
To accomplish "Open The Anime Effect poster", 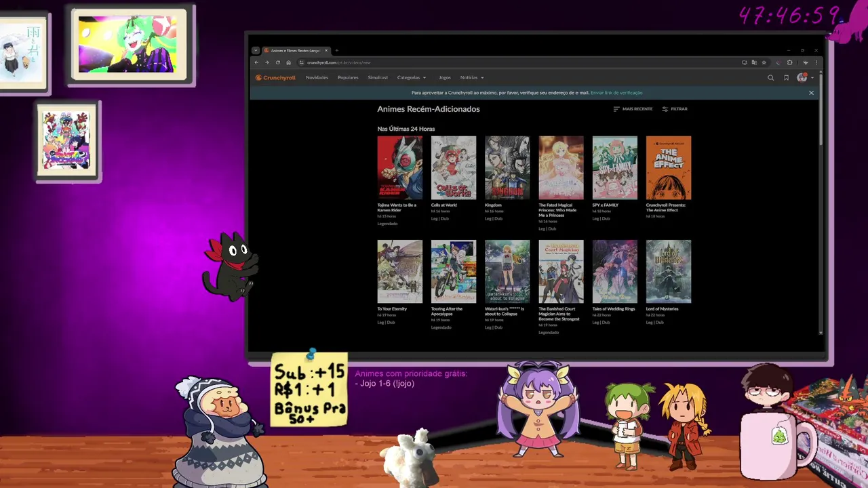I will point(669,167).
